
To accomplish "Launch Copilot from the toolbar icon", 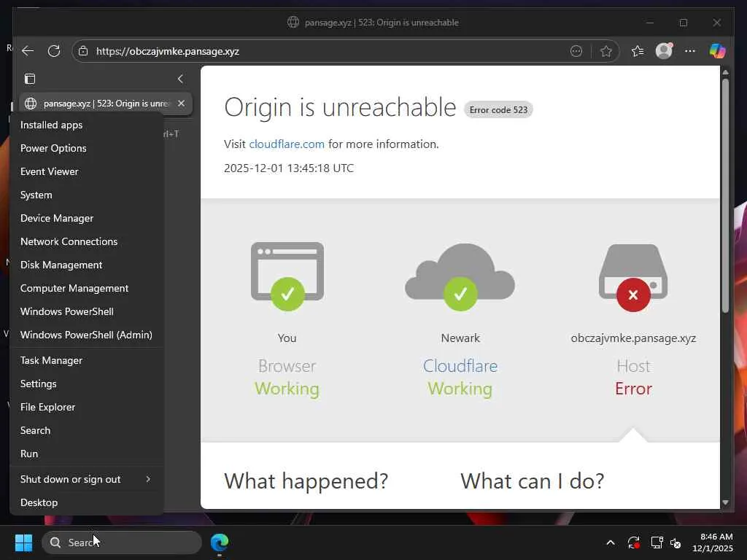I will click(717, 51).
